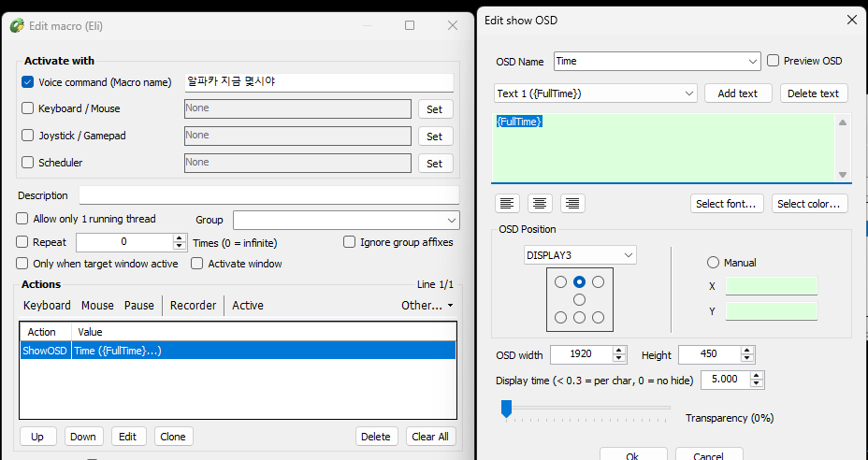This screenshot has width=868, height=460.
Task: Enable the Scheduler checkbox
Action: [28, 163]
